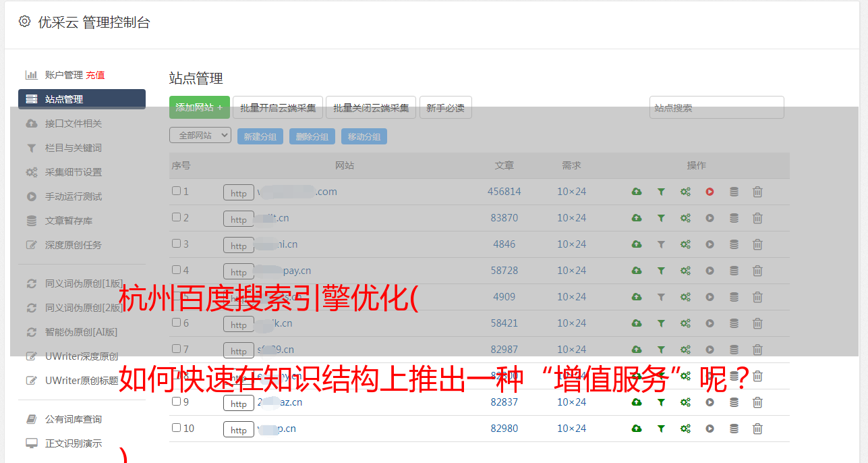Open article count 456814 link
The width and height of the screenshot is (868, 463).
coord(504,192)
